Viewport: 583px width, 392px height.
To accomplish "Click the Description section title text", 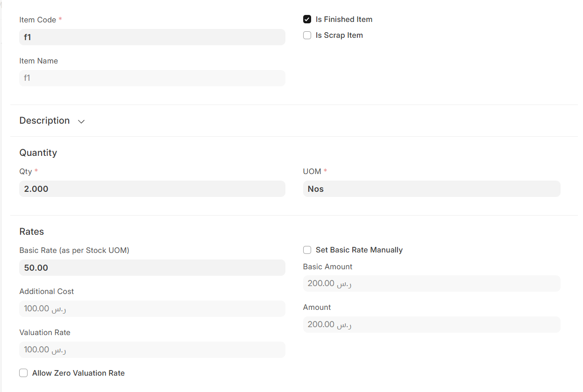I will [x=44, y=120].
